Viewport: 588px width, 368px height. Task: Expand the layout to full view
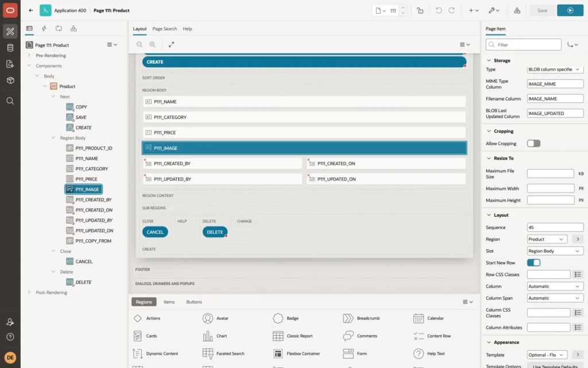click(171, 44)
